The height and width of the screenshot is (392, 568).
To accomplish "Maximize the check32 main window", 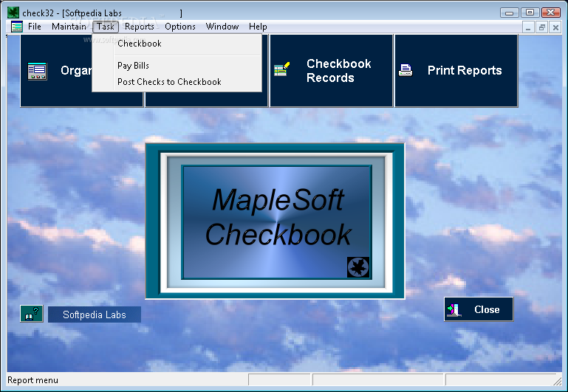I will 530,13.
